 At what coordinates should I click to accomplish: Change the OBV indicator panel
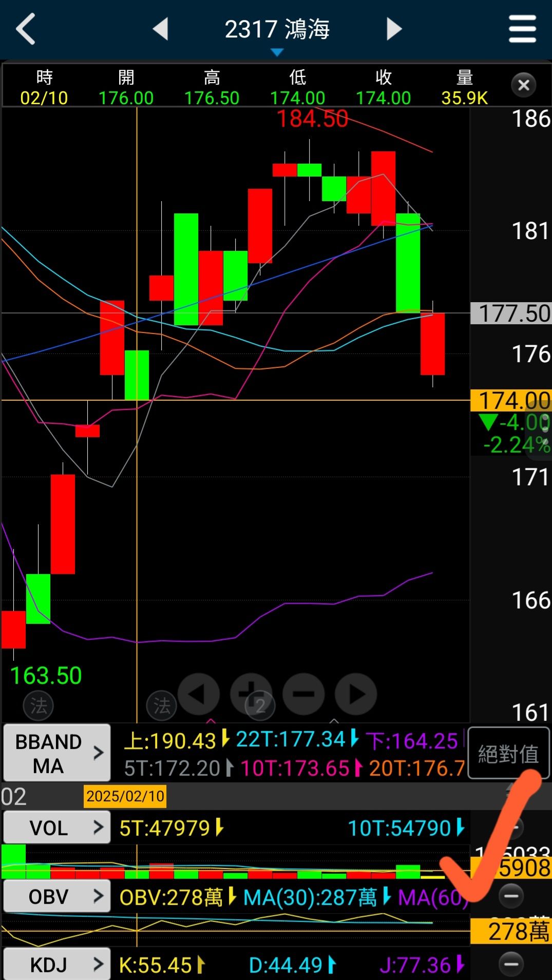(57, 896)
